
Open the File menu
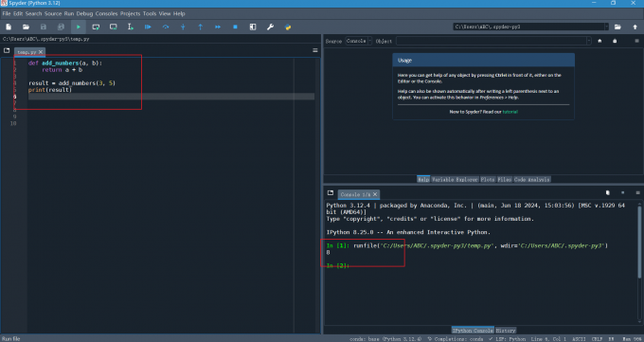[7, 13]
